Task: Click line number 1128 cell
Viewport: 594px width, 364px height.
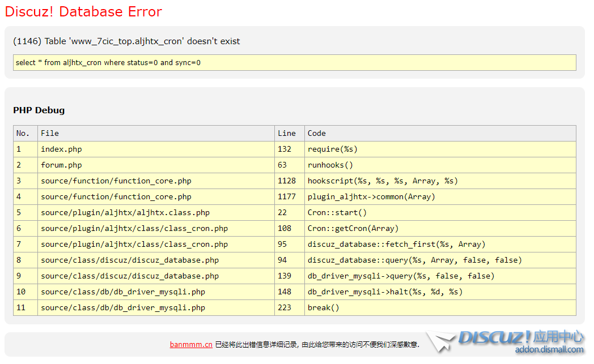Action: [287, 181]
